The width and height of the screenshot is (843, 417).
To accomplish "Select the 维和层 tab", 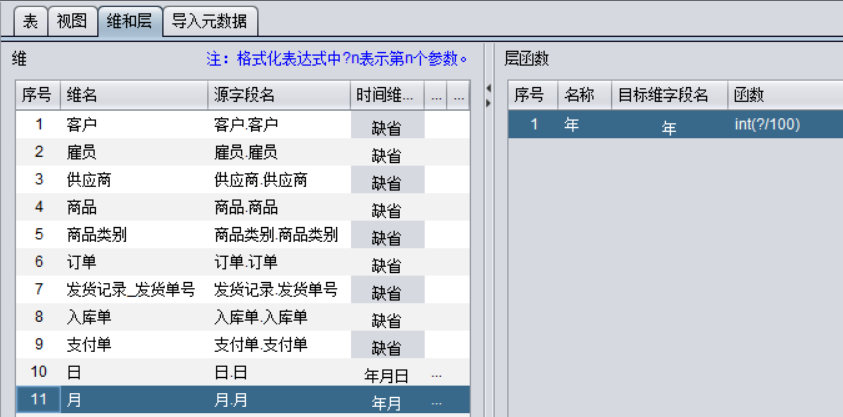I will click(x=129, y=20).
